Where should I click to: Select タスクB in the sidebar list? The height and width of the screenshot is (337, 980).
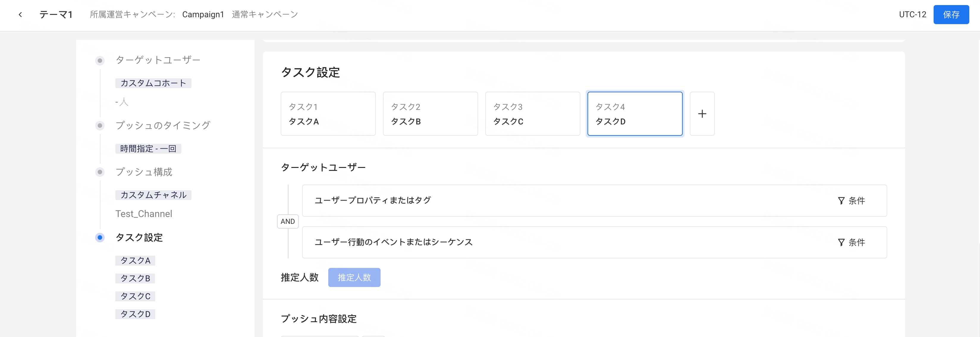136,278
